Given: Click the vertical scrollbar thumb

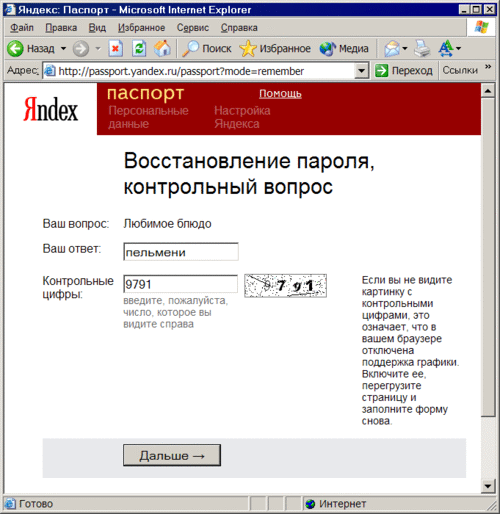Looking at the screenshot, I should click(x=488, y=257).
